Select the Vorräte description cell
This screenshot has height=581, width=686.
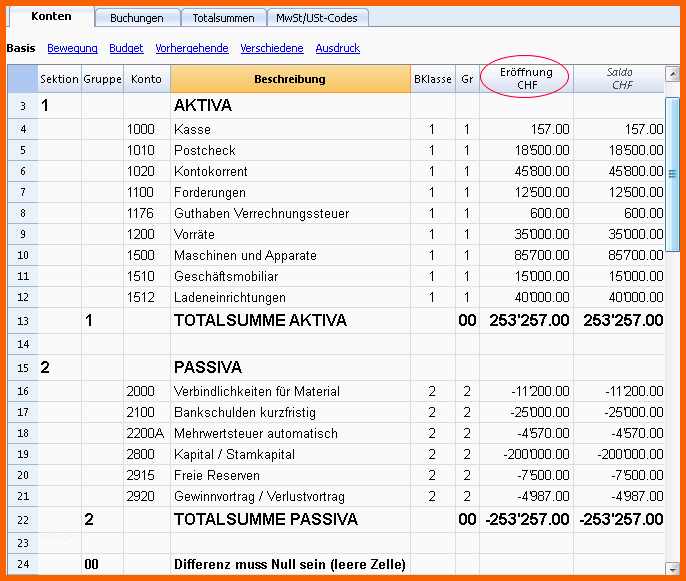[290, 234]
